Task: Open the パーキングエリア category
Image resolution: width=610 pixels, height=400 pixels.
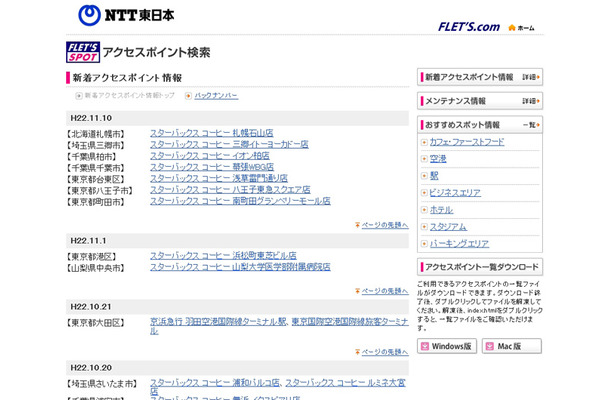Action: coord(459,244)
